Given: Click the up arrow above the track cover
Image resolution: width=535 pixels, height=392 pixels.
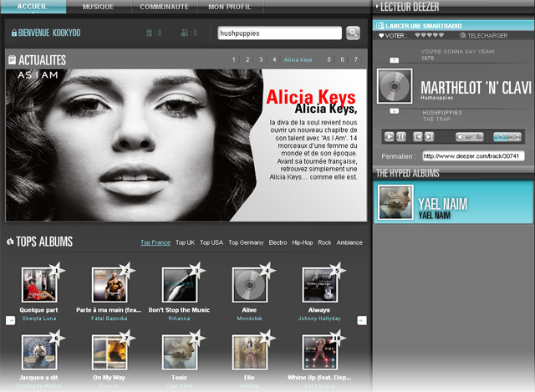Looking at the screenshot, I should click(394, 61).
